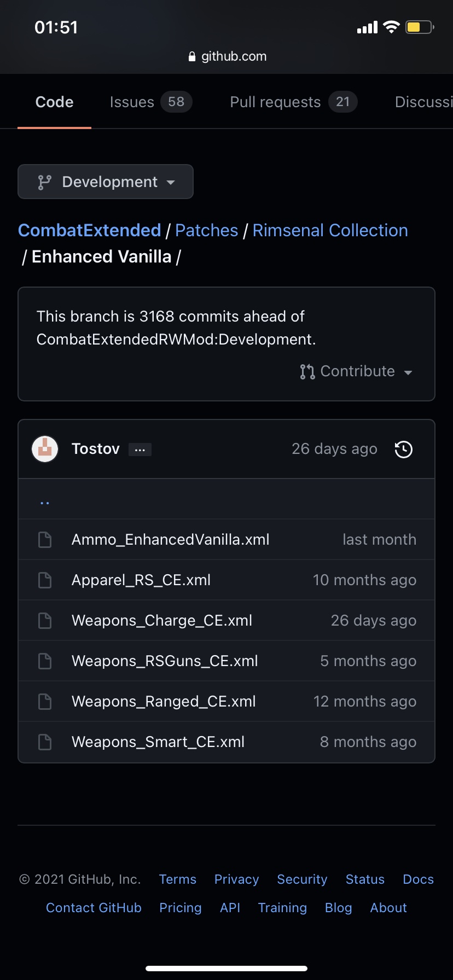Click the lock icon next to github.com

(192, 56)
